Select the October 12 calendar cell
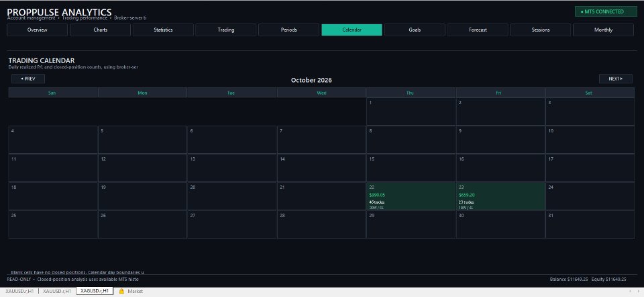644x297 pixels. coord(142,168)
